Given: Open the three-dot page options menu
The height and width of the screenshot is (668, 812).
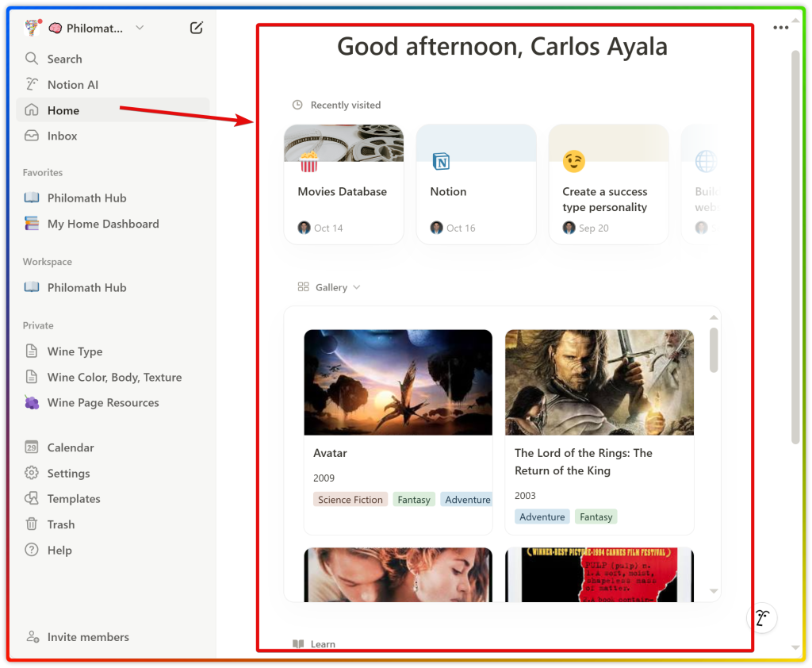Looking at the screenshot, I should click(x=780, y=28).
